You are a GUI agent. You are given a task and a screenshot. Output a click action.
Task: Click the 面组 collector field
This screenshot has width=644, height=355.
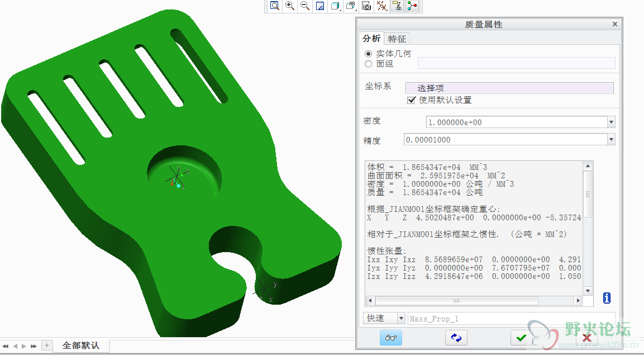tap(517, 63)
